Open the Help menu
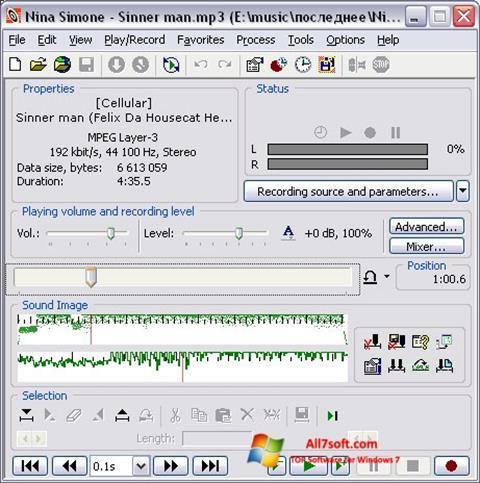The height and width of the screenshot is (483, 480). (x=388, y=40)
